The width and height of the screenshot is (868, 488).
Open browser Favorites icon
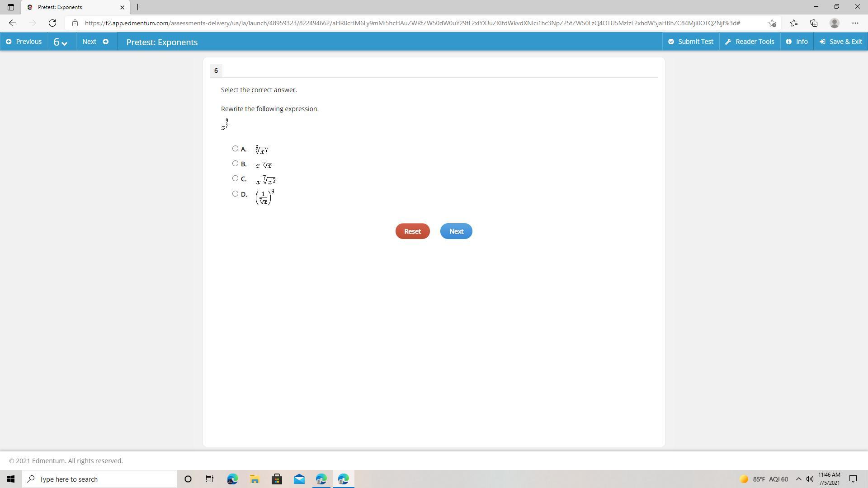point(793,23)
